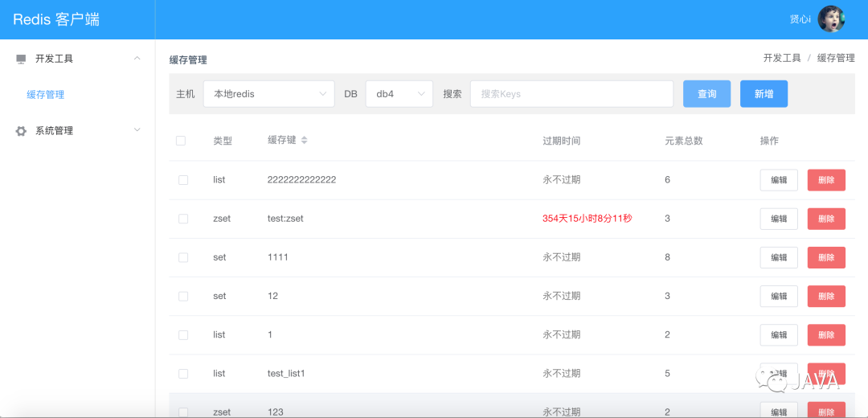Image resolution: width=868 pixels, height=418 pixels.
Task: Click the key name test:zset
Action: tap(285, 219)
